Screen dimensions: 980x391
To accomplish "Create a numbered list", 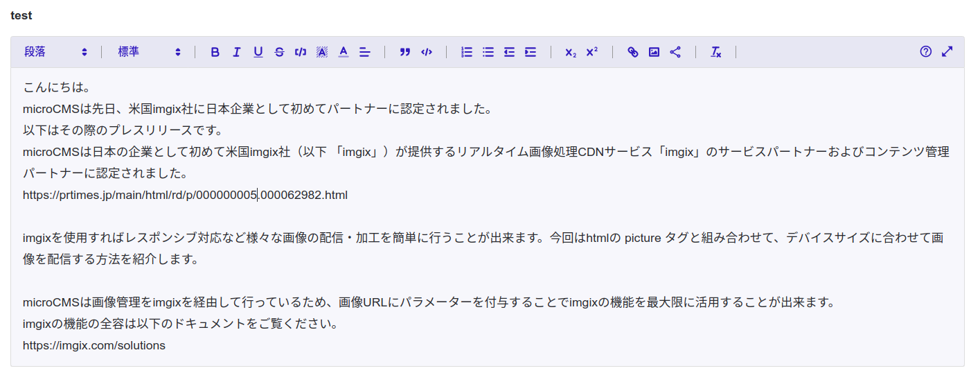I will (467, 52).
